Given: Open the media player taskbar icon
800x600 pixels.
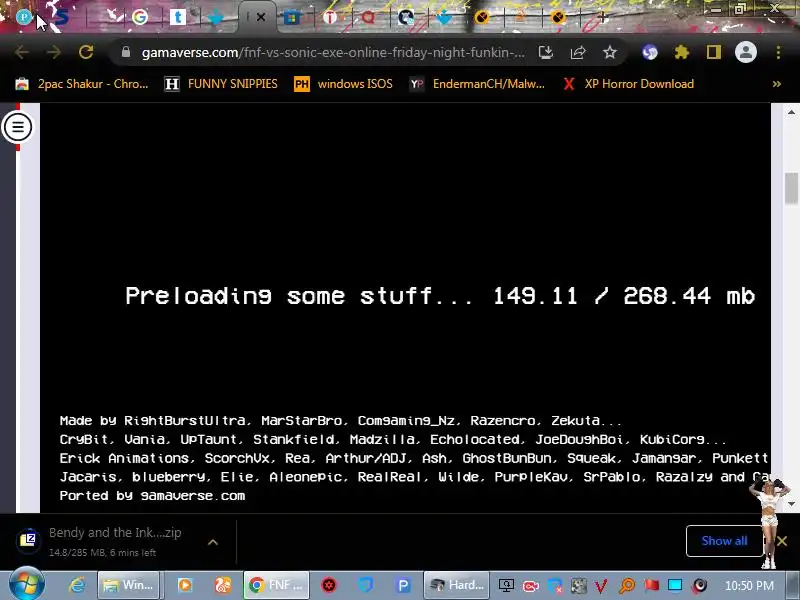Looking at the screenshot, I should click(185, 585).
